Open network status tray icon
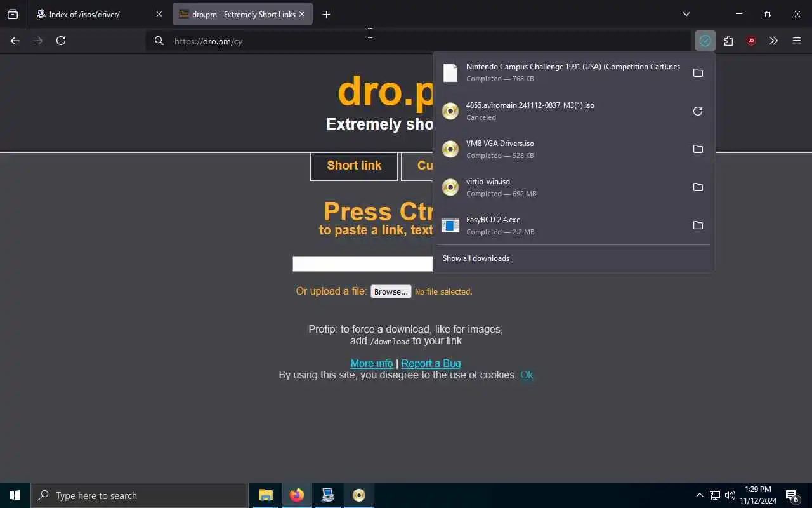The width and height of the screenshot is (812, 508). click(715, 495)
